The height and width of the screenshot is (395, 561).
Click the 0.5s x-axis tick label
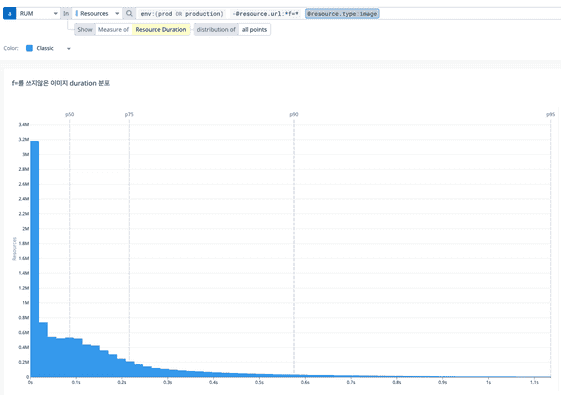pos(259,382)
